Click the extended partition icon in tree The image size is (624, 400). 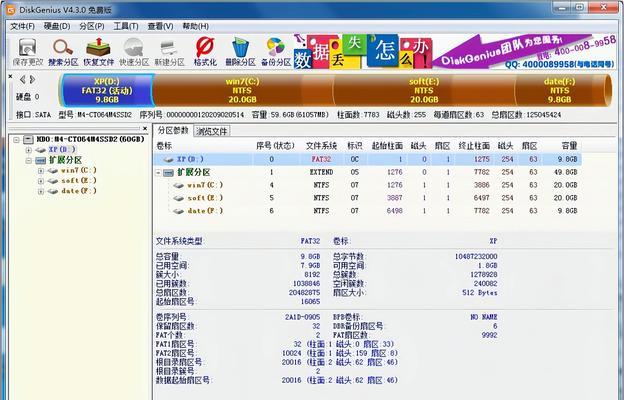tap(41, 160)
